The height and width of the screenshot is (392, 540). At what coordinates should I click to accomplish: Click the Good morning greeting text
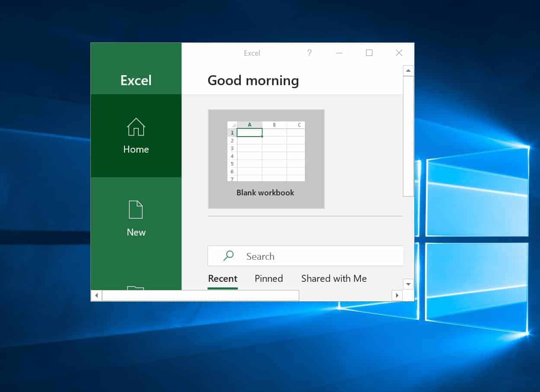pos(253,80)
